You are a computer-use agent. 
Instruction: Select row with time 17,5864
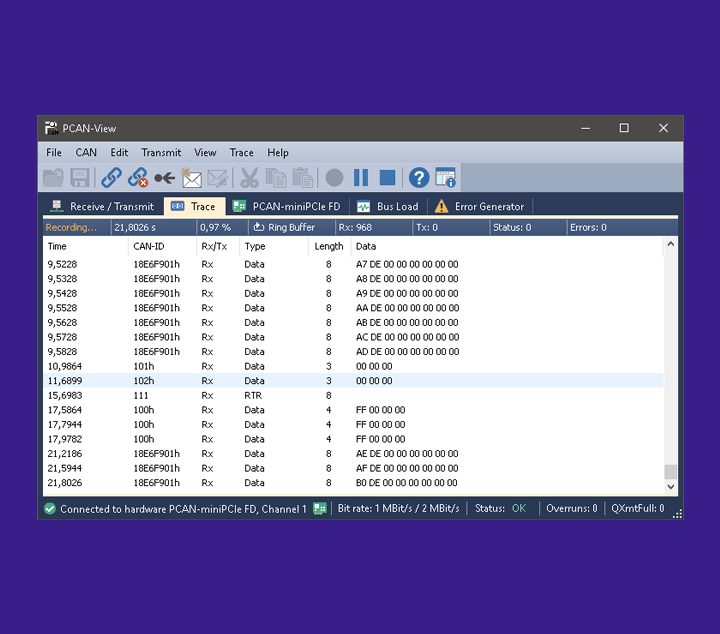pos(353,410)
